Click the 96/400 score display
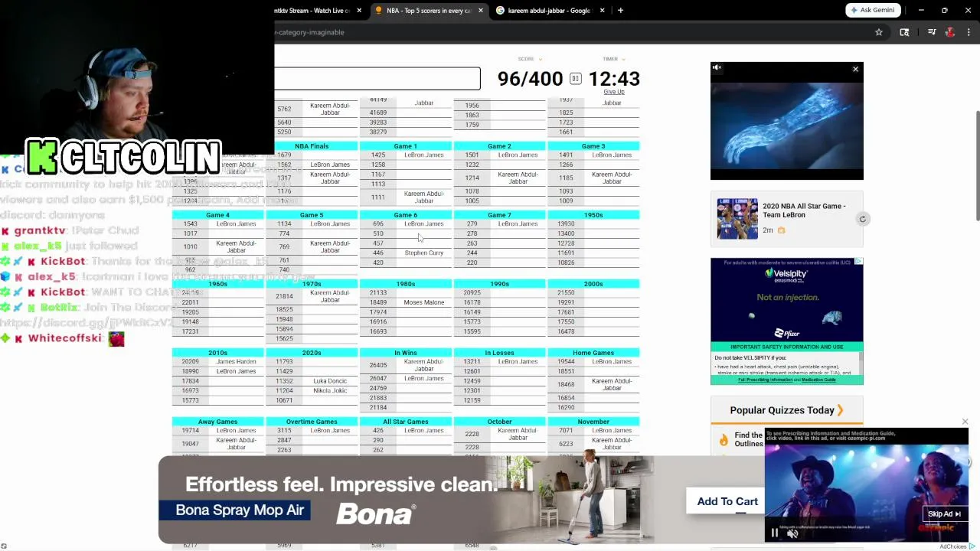 [530, 79]
